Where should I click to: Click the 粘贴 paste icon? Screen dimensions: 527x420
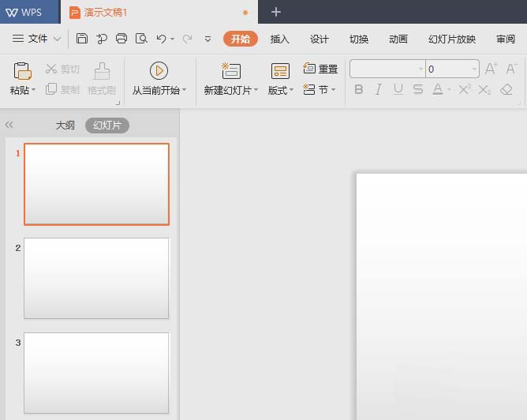23,71
